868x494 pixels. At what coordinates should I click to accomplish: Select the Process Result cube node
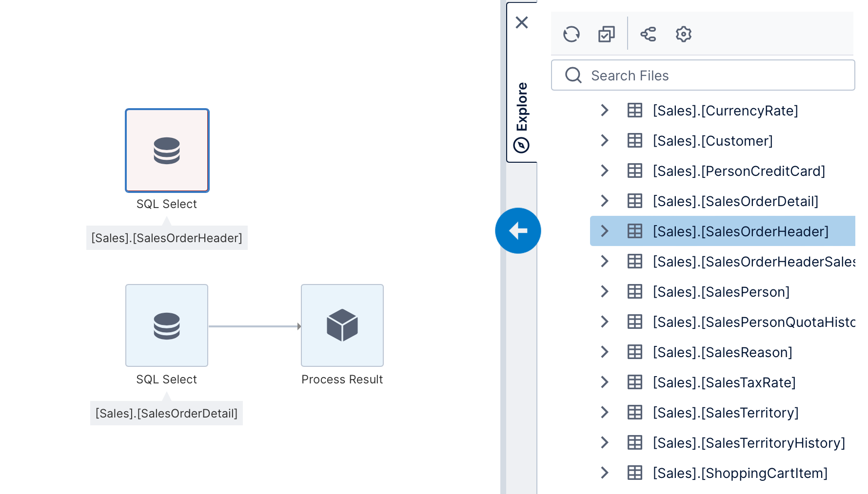342,325
